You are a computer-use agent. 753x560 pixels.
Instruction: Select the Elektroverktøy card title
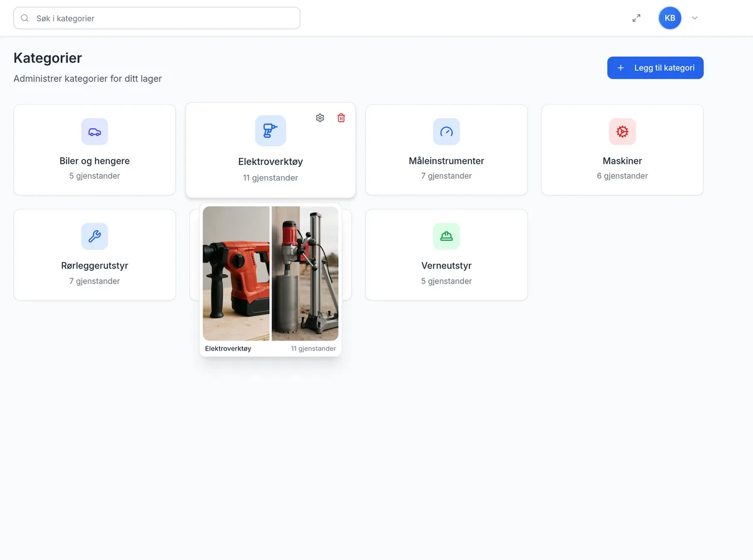(x=270, y=162)
